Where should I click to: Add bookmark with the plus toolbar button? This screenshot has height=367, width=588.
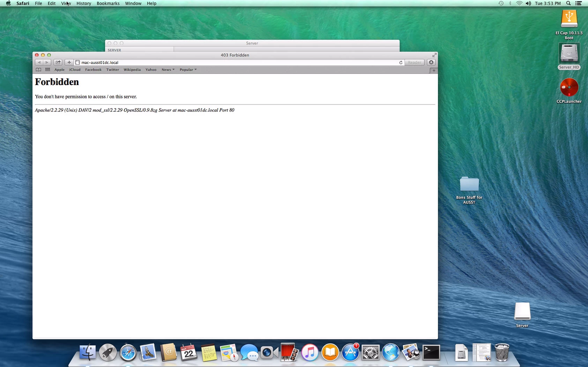pyautogui.click(x=69, y=62)
